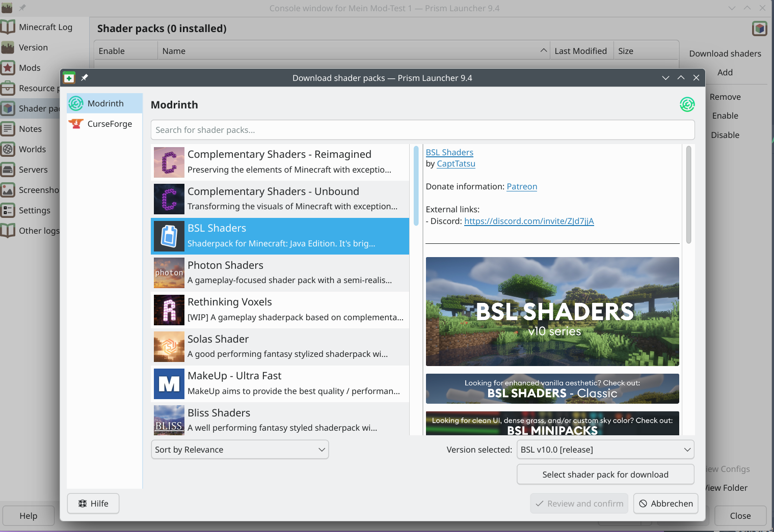Open the Sort by Relevance dropdown

239,450
